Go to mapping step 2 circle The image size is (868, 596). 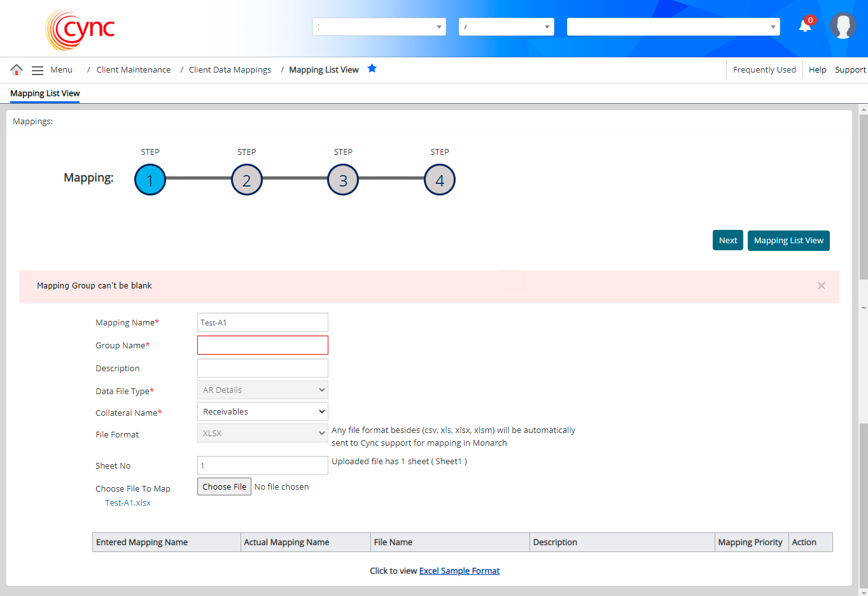click(x=247, y=180)
